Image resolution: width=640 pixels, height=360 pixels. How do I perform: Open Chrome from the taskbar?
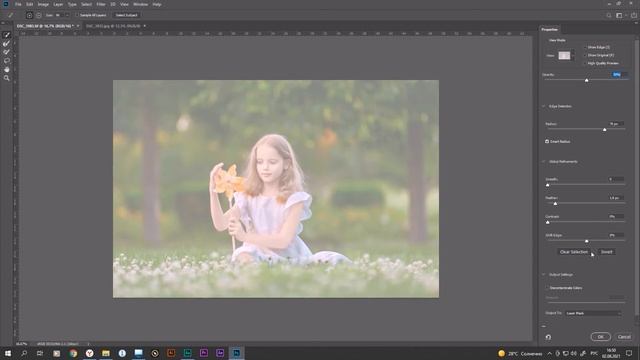coord(73,353)
